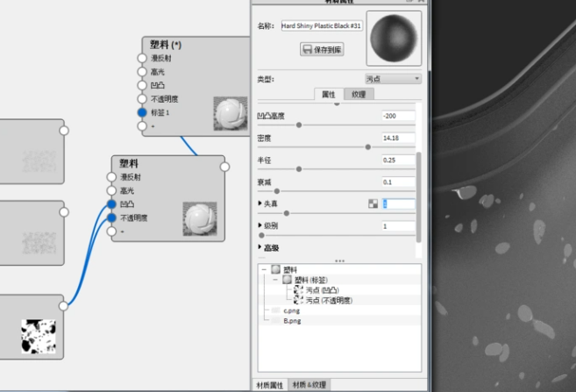Expand the 失真 section triangle
576x392 pixels.
click(x=260, y=203)
